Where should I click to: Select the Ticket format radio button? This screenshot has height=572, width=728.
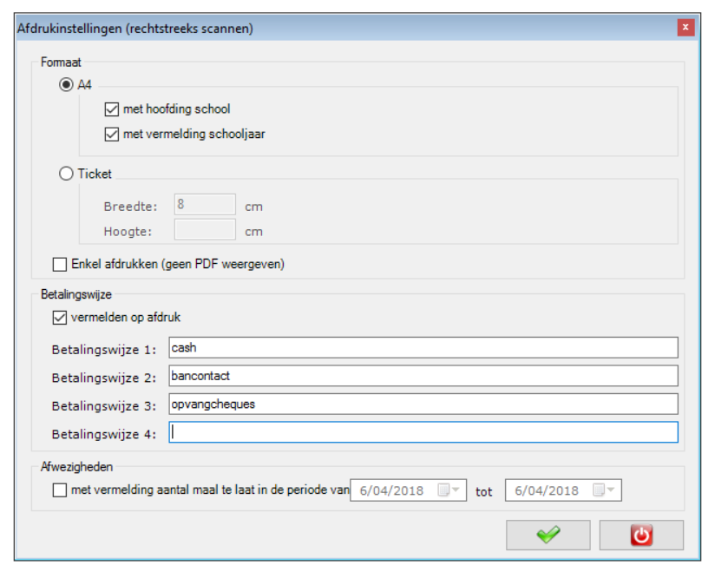(66, 174)
